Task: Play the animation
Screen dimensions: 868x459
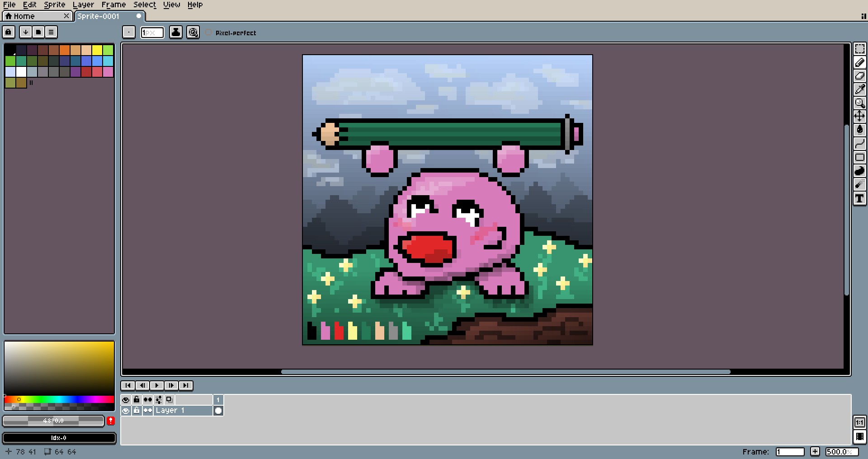Action: tap(157, 385)
